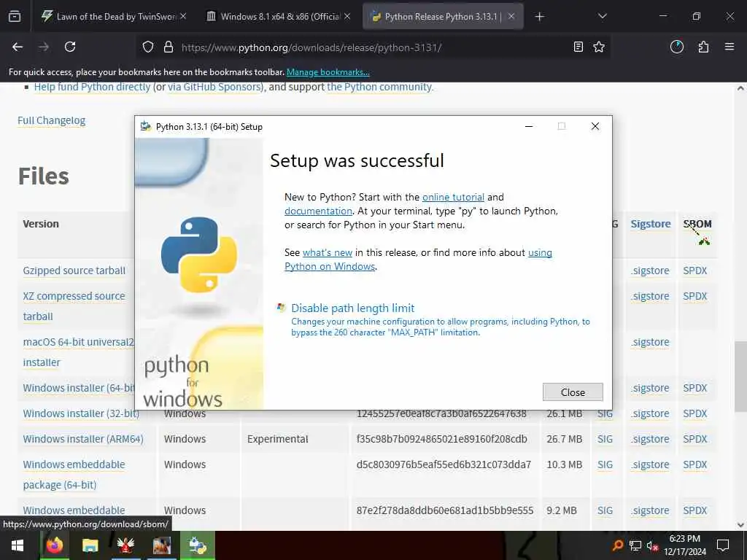Viewport: 747px width, 560px height.
Task: Close the Lawn of the Dead tab
Action: point(183,16)
